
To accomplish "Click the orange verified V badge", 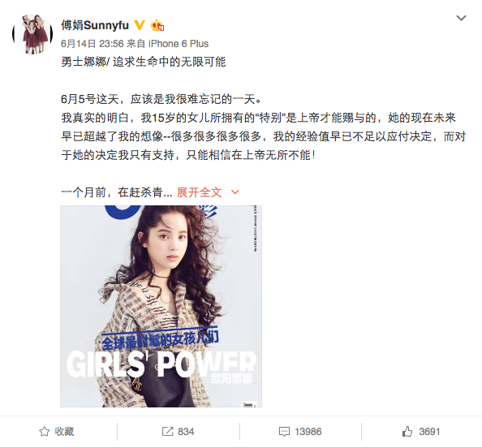I will [x=140, y=25].
